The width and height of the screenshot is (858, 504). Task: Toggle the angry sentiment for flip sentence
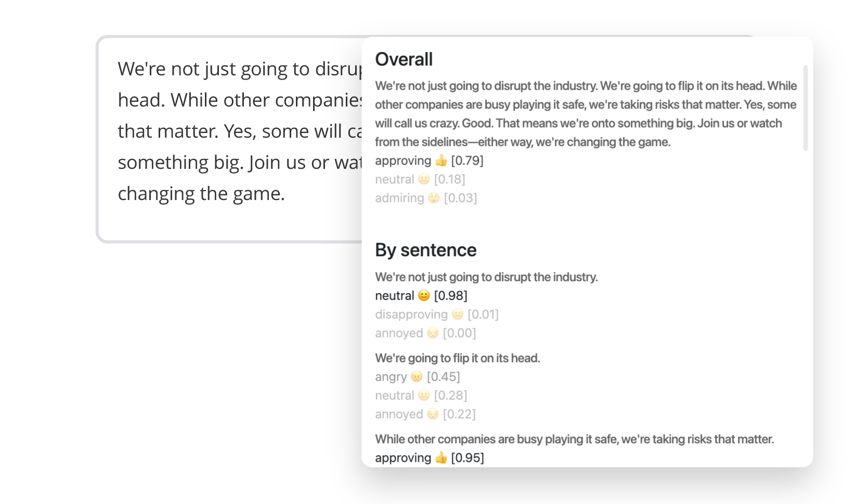[391, 377]
